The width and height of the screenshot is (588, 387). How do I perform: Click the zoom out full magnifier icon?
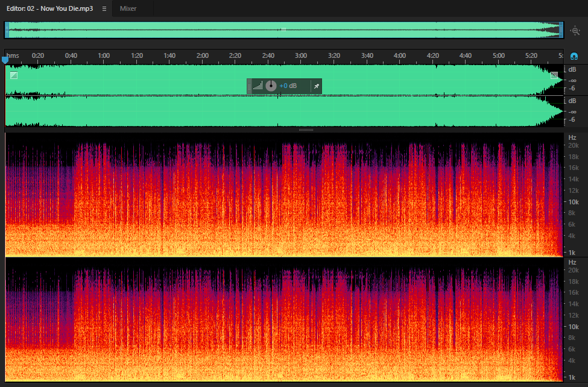(575, 31)
